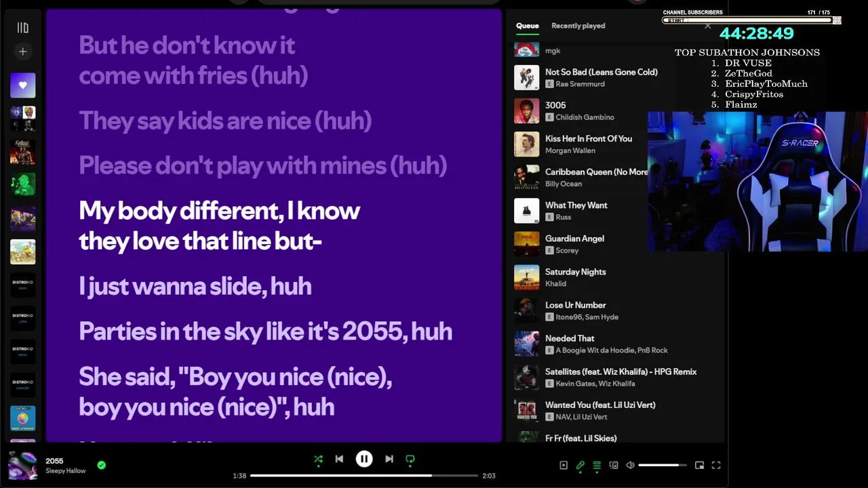Image resolution: width=868 pixels, height=488 pixels.
Task: Open DistroKid Latin playlist in sidebar
Action: tap(22, 319)
